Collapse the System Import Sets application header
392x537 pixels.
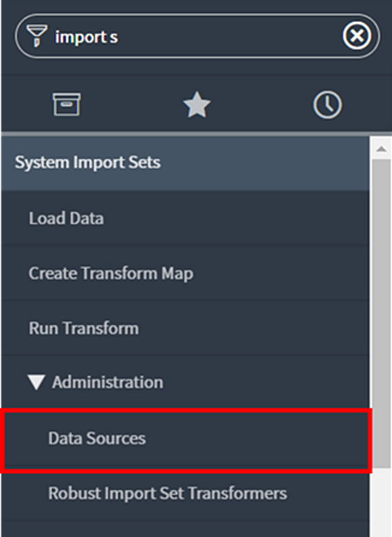point(185,163)
